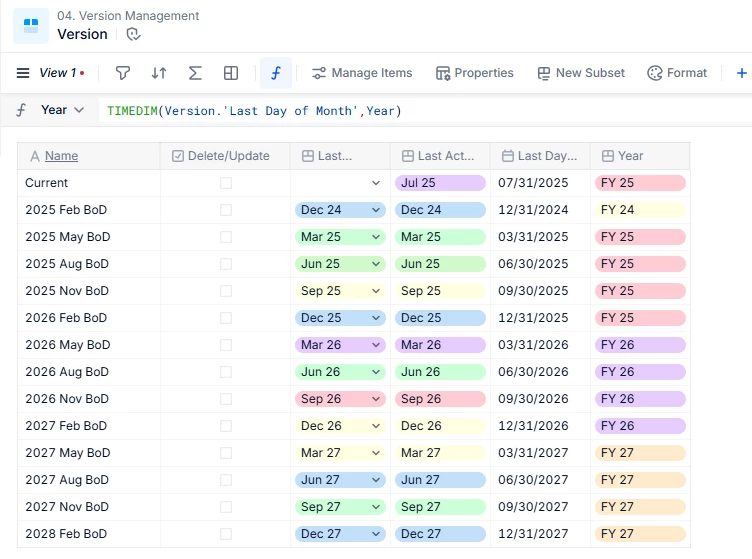The width and height of the screenshot is (752, 559).
Task: Select the Last Act... column header
Action: click(x=440, y=156)
